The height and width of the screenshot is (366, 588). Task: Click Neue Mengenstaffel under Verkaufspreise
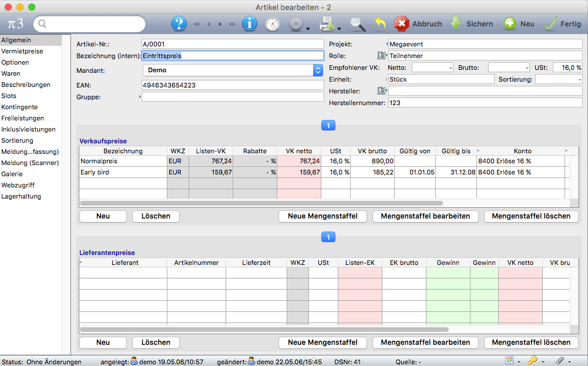pyautogui.click(x=322, y=216)
